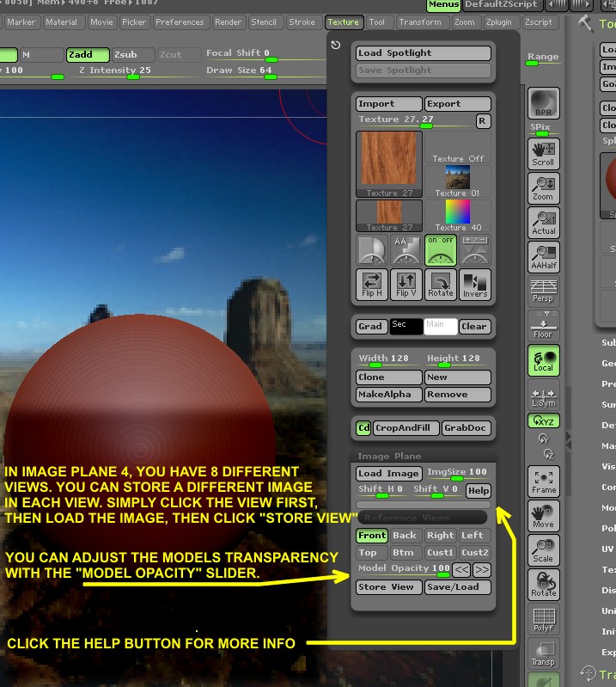
Task: Click the texture Export button
Action: coord(458,104)
